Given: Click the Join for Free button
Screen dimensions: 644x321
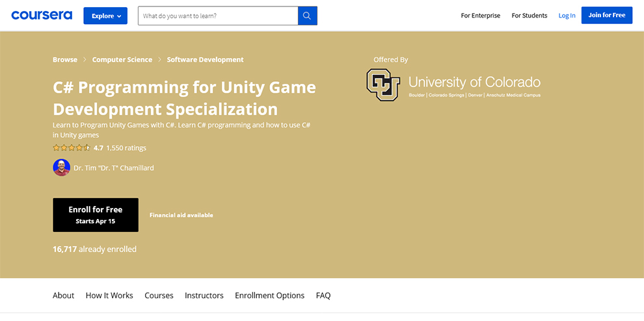Looking at the screenshot, I should pyautogui.click(x=607, y=15).
